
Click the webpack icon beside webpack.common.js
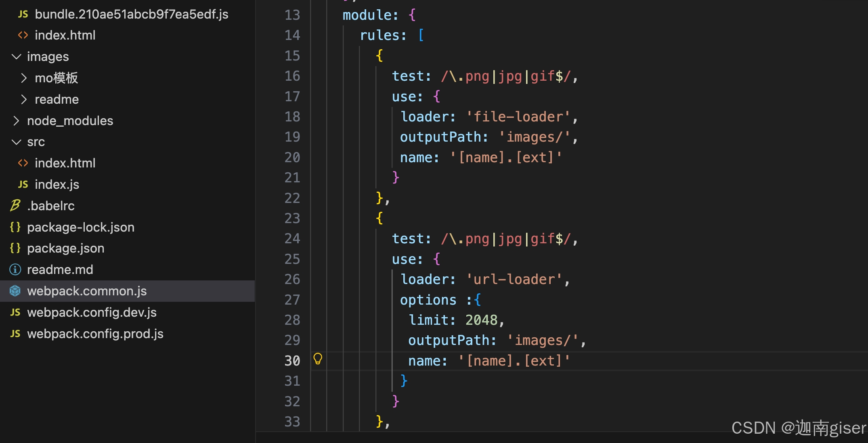point(15,291)
